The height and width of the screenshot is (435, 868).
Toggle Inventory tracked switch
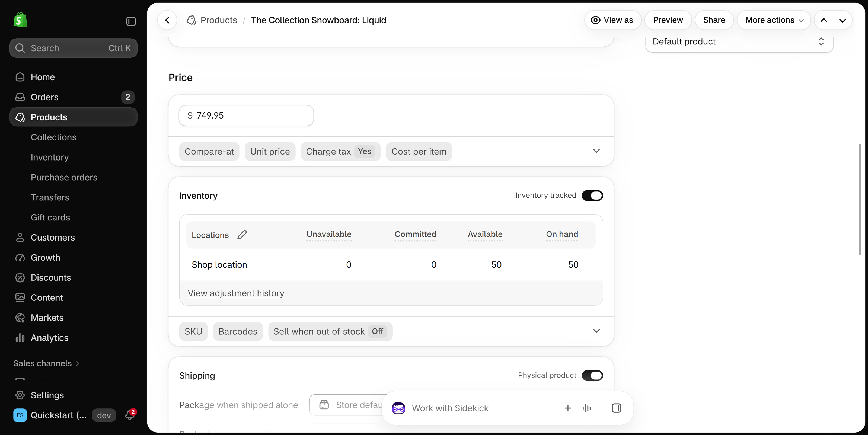click(592, 196)
